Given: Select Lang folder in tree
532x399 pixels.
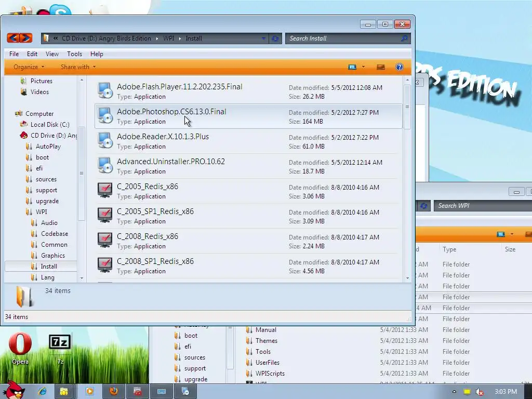Looking at the screenshot, I should coord(47,277).
